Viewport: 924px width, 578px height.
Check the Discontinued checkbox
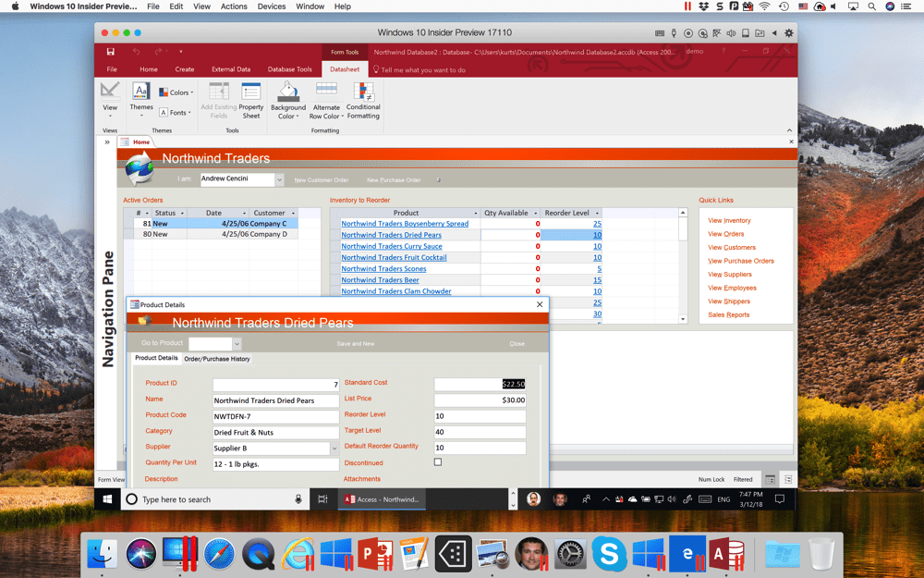(438, 461)
